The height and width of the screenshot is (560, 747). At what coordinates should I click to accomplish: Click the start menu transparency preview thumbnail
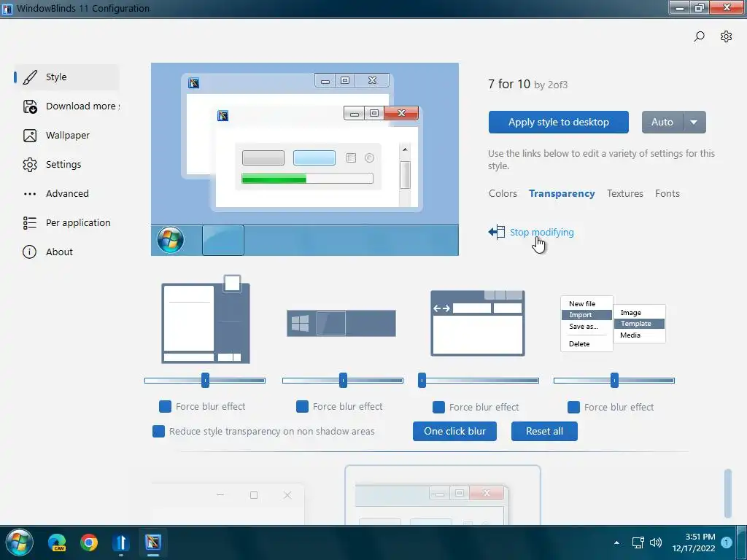[x=206, y=319]
